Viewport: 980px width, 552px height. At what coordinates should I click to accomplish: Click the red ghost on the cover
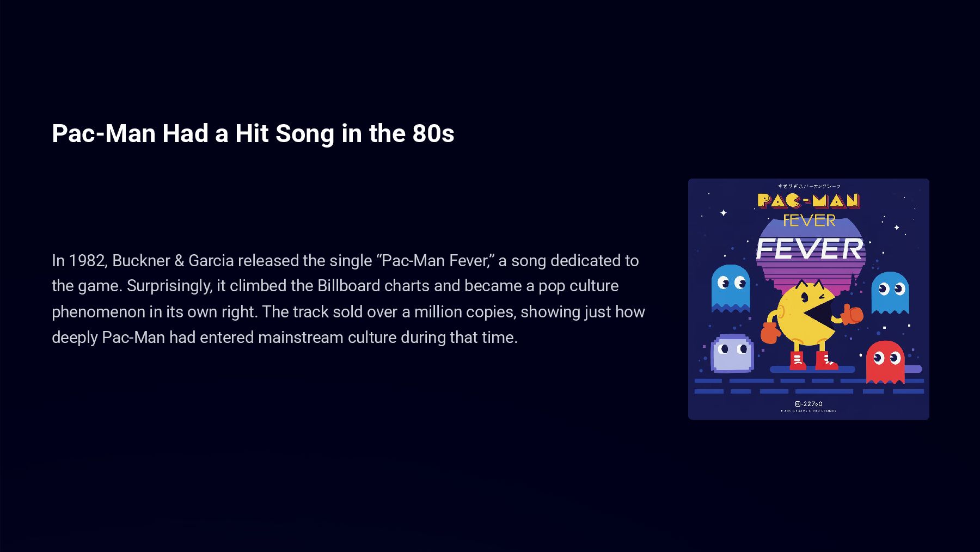tap(885, 361)
